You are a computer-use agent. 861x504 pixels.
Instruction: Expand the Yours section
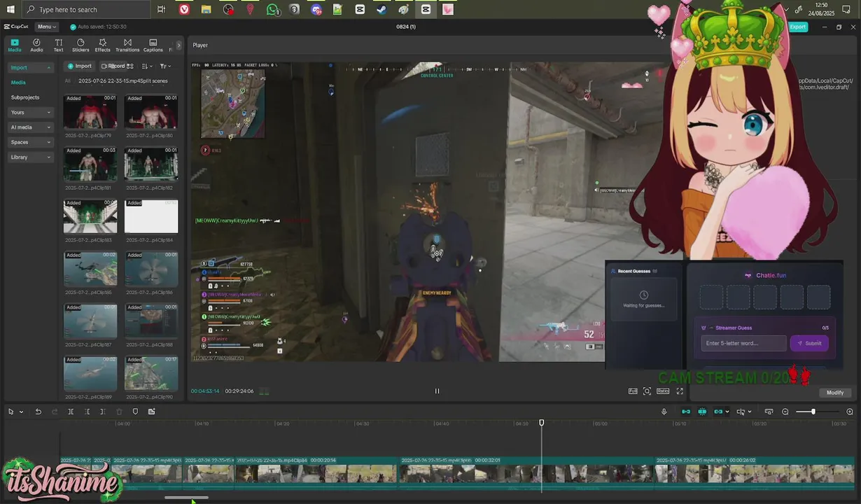click(31, 112)
